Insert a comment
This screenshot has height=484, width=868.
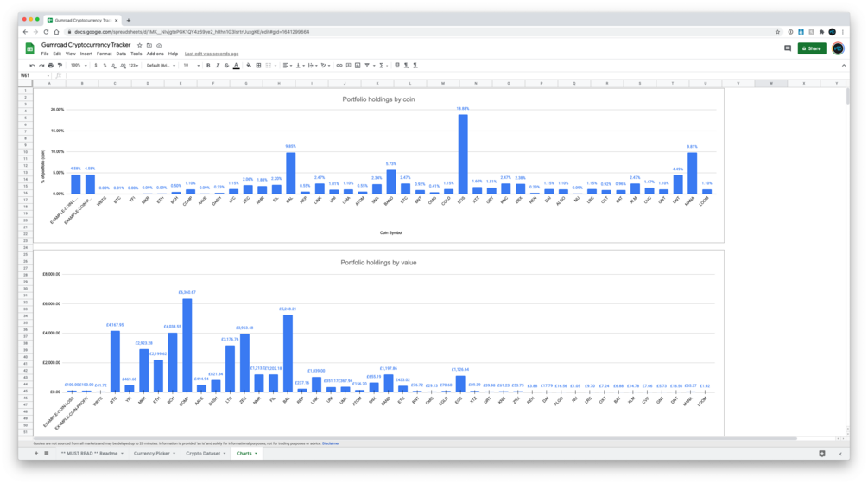[x=348, y=66]
